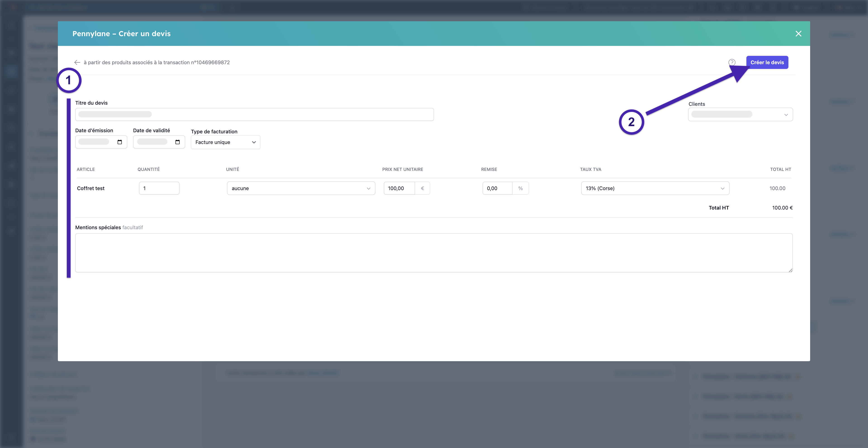Click the euro symbol beside the price field

(x=422, y=188)
